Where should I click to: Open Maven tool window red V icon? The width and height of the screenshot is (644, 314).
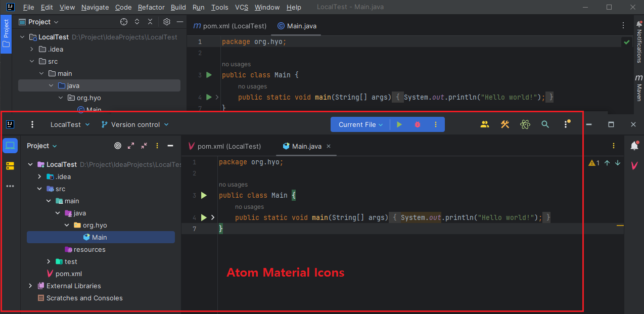[634, 166]
